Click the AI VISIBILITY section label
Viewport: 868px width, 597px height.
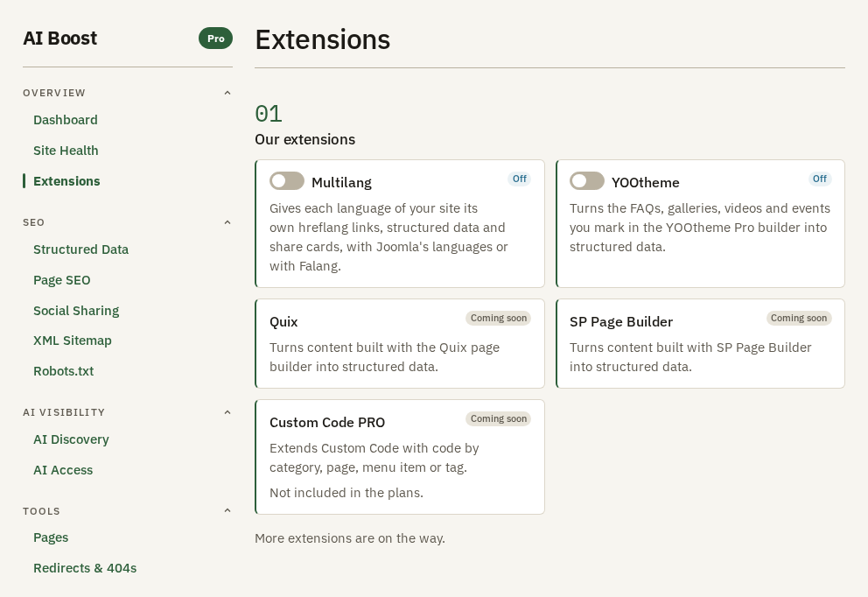pyautogui.click(x=64, y=412)
